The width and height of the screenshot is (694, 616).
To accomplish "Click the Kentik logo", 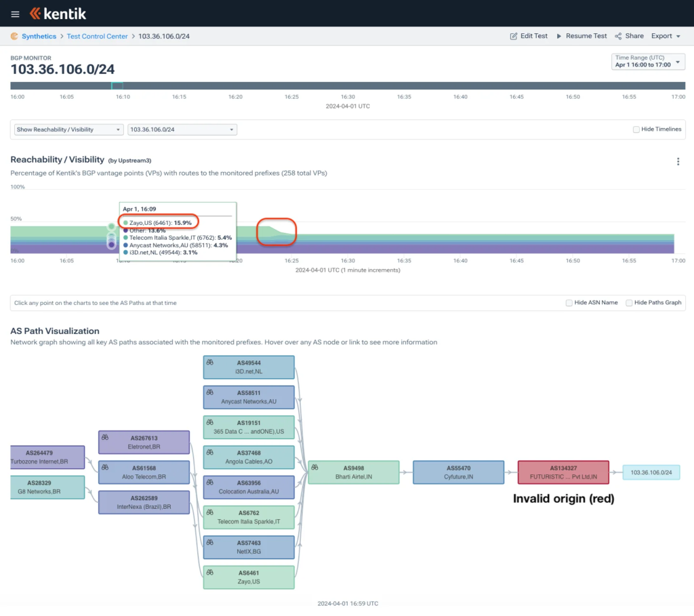I will pos(58,14).
